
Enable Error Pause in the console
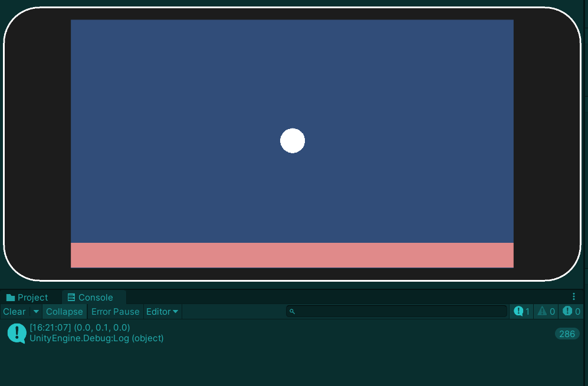coord(115,311)
